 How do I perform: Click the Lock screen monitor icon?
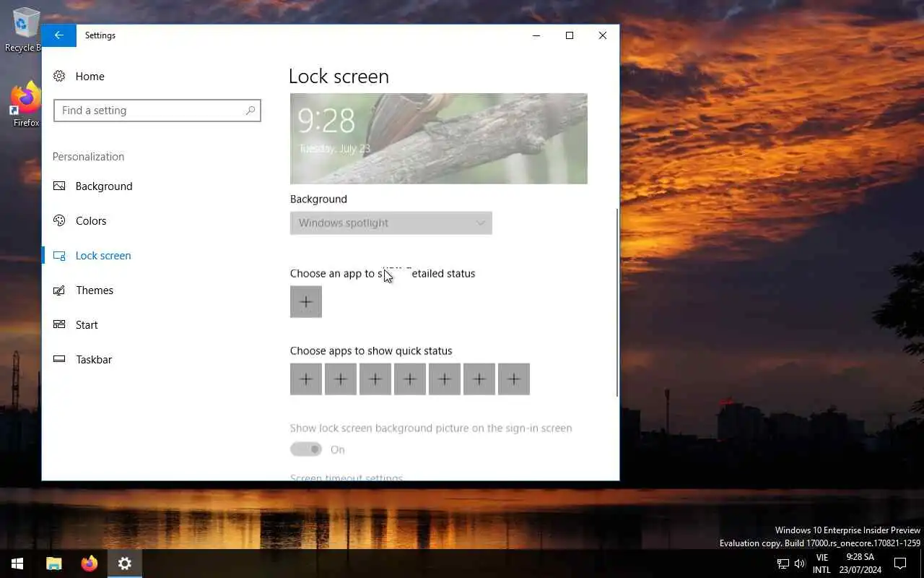[59, 256]
